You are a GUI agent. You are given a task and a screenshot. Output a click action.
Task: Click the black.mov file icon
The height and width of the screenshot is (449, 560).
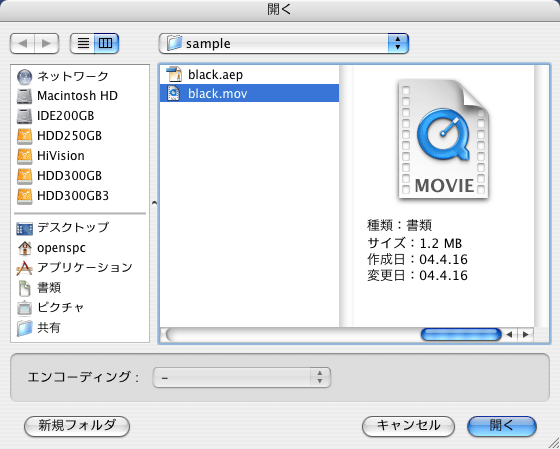click(174, 94)
